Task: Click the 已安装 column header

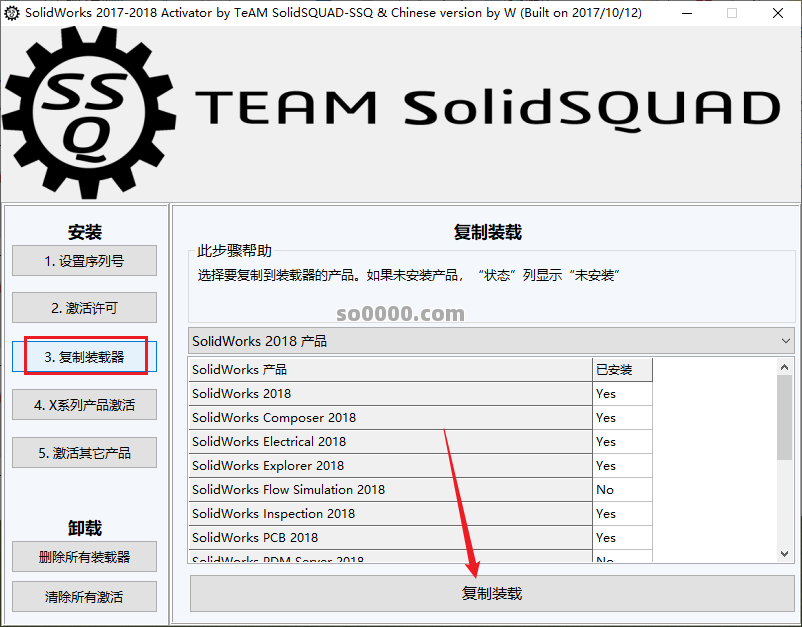Action: click(622, 369)
